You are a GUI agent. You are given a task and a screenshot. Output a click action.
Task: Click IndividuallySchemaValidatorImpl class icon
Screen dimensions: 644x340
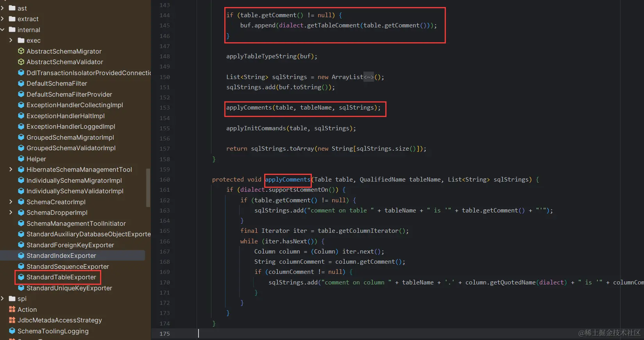(21, 191)
